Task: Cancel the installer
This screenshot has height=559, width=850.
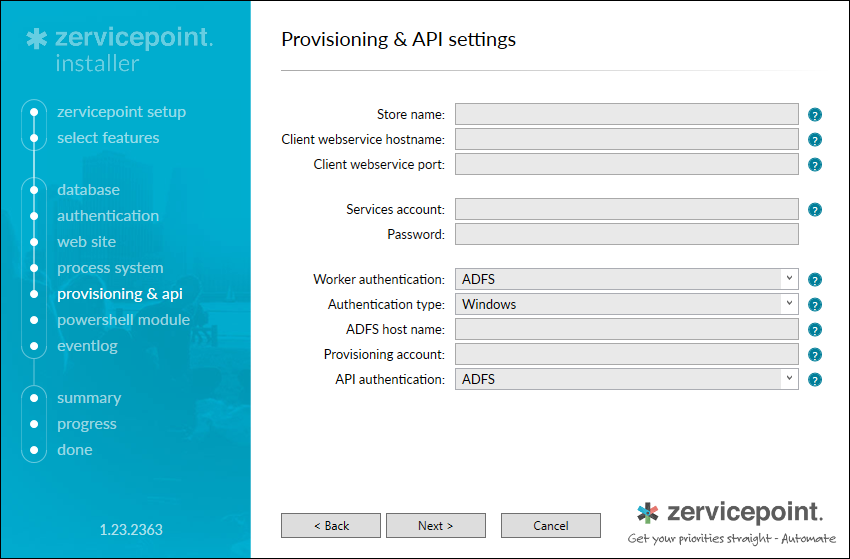Action: pos(550,525)
